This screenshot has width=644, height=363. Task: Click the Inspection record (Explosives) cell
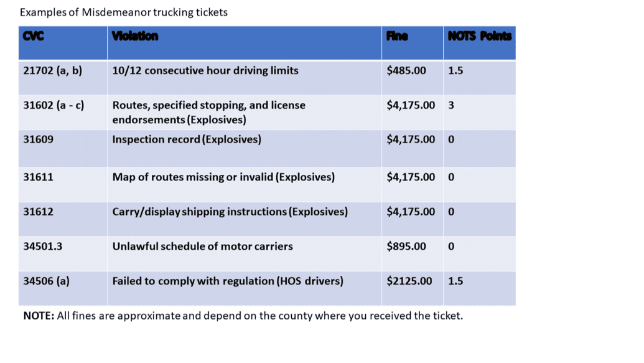(x=186, y=139)
